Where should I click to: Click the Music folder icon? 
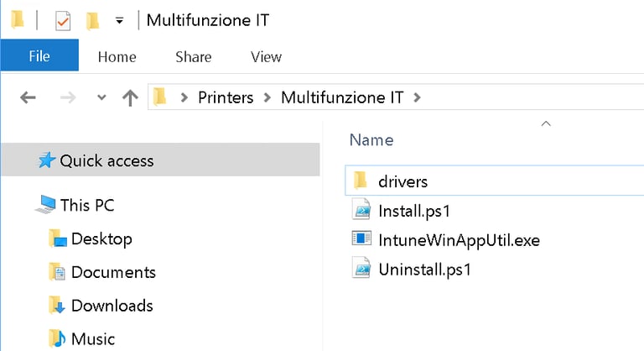pos(57,338)
